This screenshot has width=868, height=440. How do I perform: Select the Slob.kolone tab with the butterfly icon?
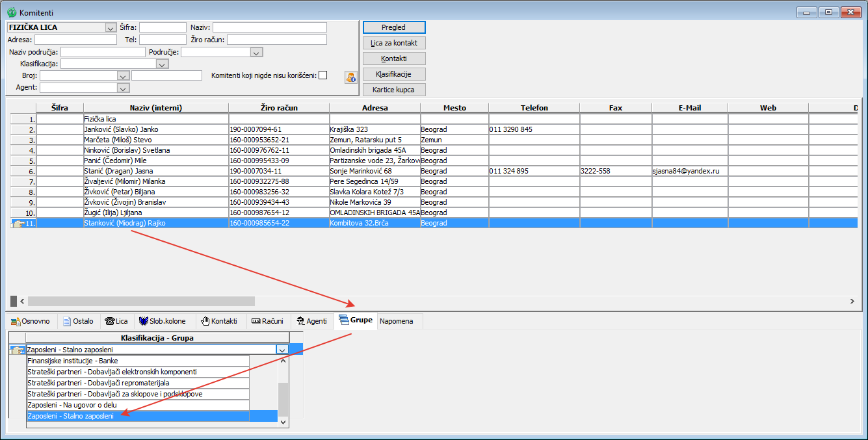[x=162, y=321]
